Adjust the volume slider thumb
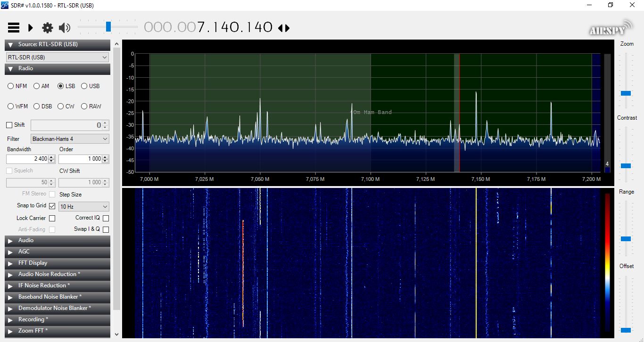Viewport: 644px width, 342px height. tap(108, 26)
